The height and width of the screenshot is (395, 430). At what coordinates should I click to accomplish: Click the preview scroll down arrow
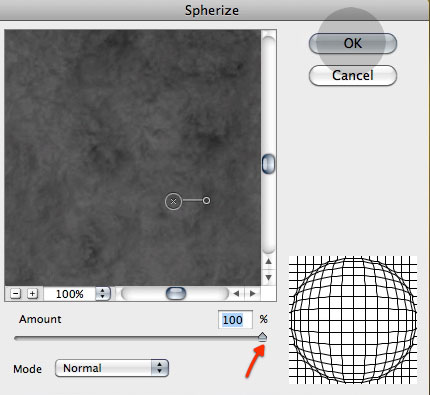(268, 277)
